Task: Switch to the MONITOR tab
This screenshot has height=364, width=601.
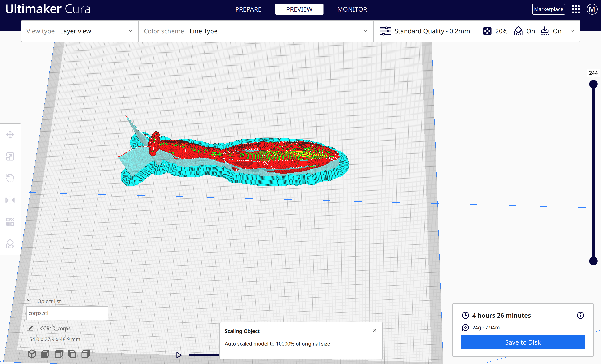Action: (352, 9)
